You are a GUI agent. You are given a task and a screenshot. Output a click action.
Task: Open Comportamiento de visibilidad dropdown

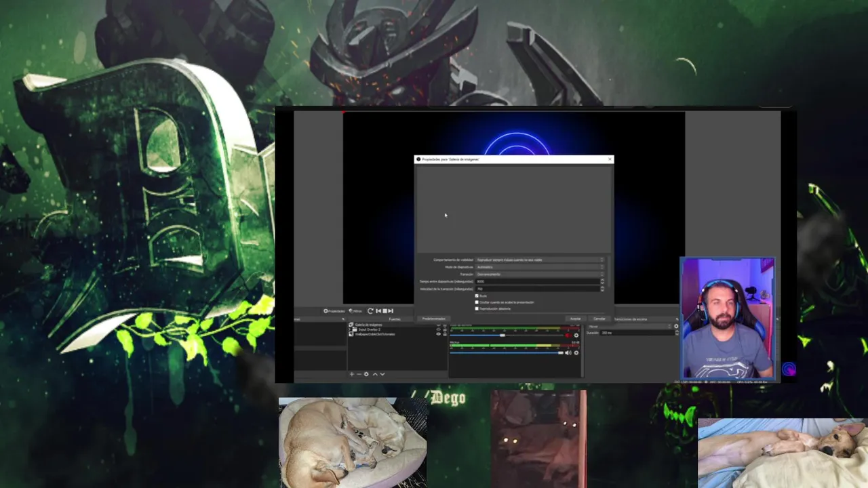[540, 260]
